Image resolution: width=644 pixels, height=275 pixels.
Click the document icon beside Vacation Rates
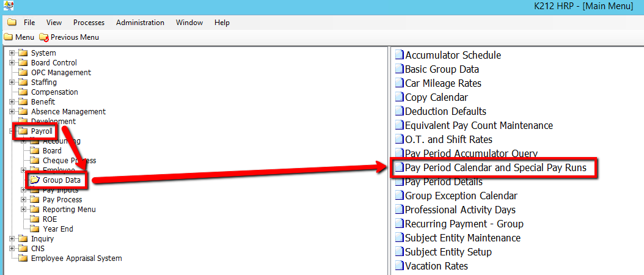[399, 266]
